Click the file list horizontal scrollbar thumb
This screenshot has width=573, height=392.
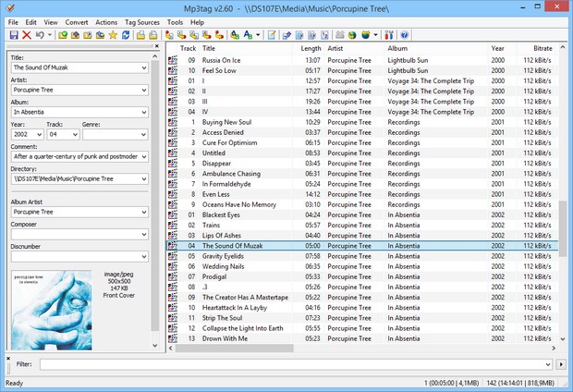(234, 349)
